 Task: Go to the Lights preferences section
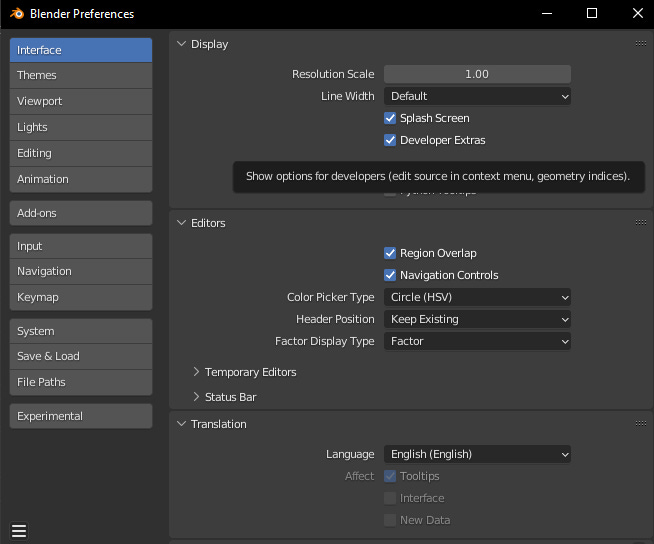(81, 127)
